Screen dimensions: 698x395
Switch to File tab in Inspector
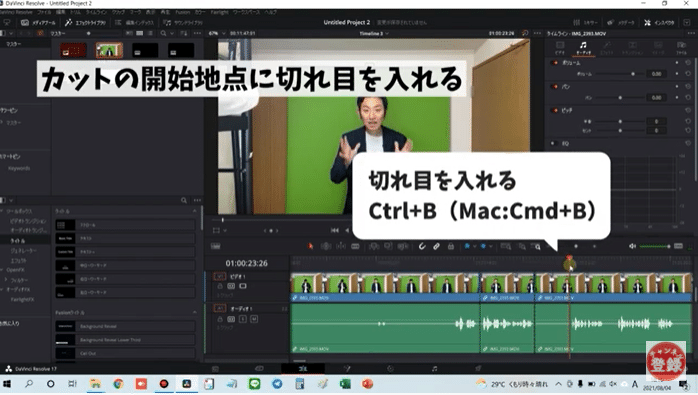coord(681,48)
